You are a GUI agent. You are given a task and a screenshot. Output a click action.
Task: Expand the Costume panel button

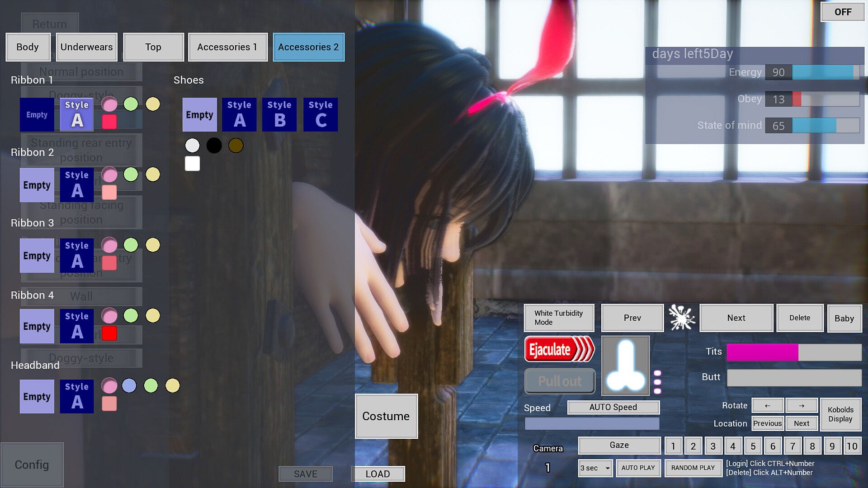click(386, 416)
